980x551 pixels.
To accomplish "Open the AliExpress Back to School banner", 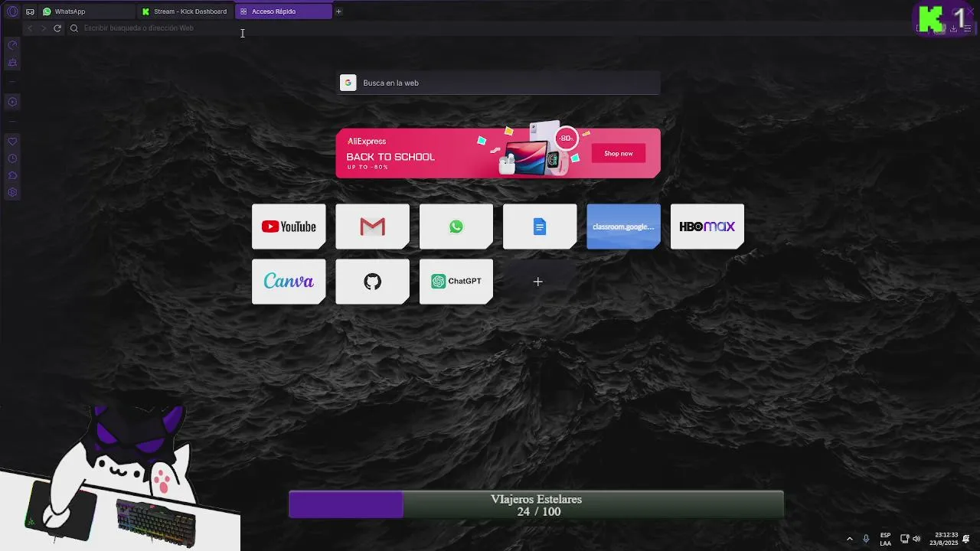I will tap(498, 153).
